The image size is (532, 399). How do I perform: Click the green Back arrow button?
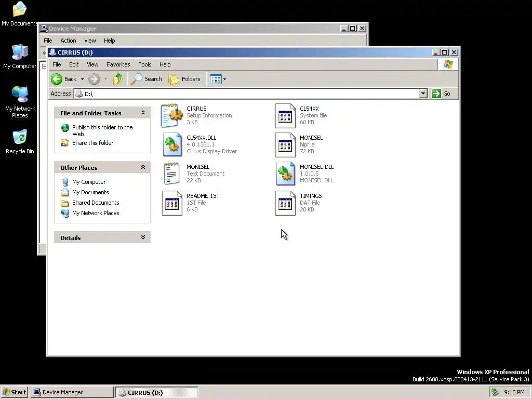point(57,79)
